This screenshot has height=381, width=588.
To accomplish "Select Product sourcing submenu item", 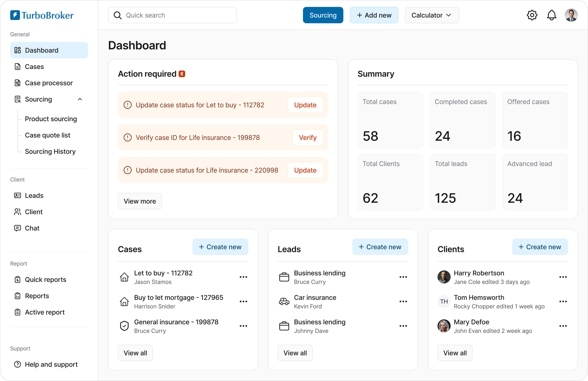I will (51, 119).
